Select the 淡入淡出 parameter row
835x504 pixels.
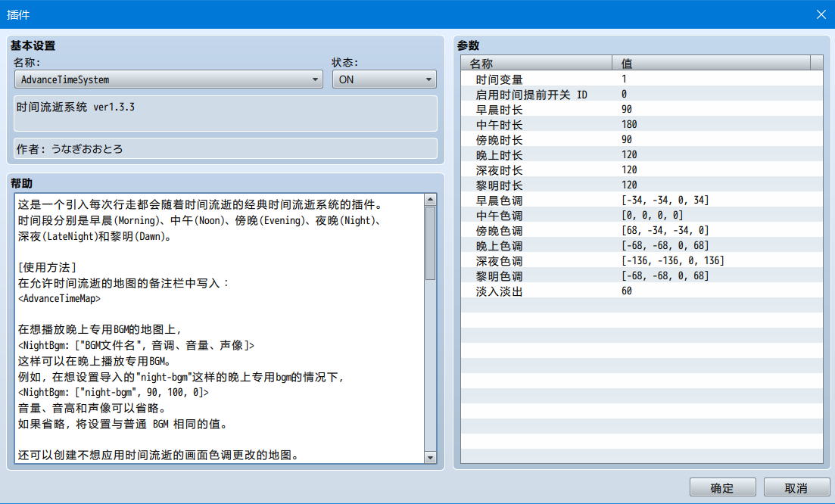click(x=642, y=291)
